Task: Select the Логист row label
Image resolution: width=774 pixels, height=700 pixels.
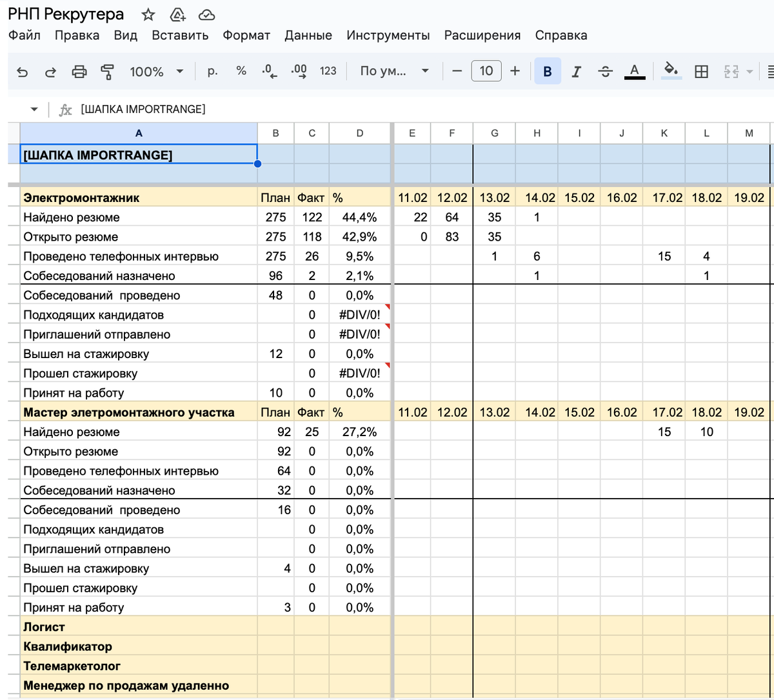Action: pyautogui.click(x=139, y=627)
